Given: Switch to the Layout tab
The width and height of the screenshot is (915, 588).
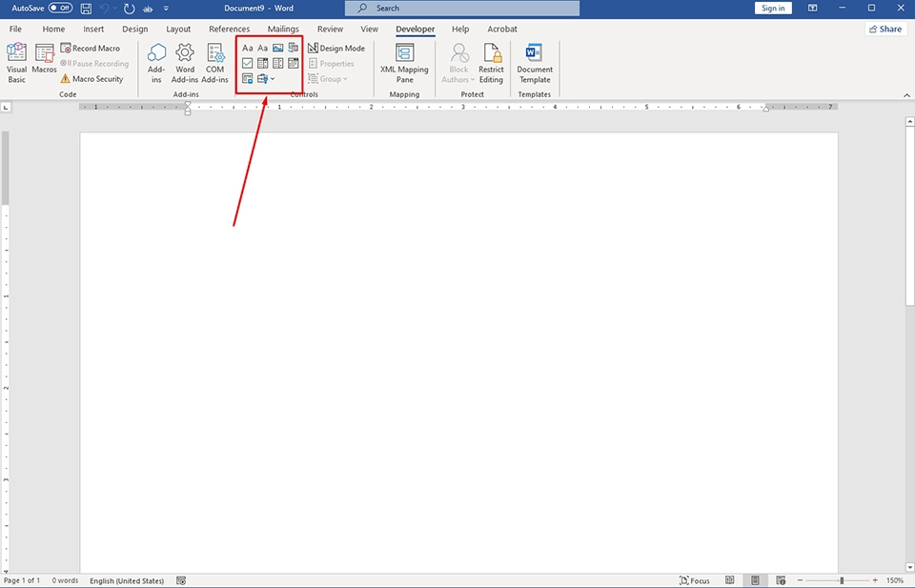Looking at the screenshot, I should click(178, 29).
